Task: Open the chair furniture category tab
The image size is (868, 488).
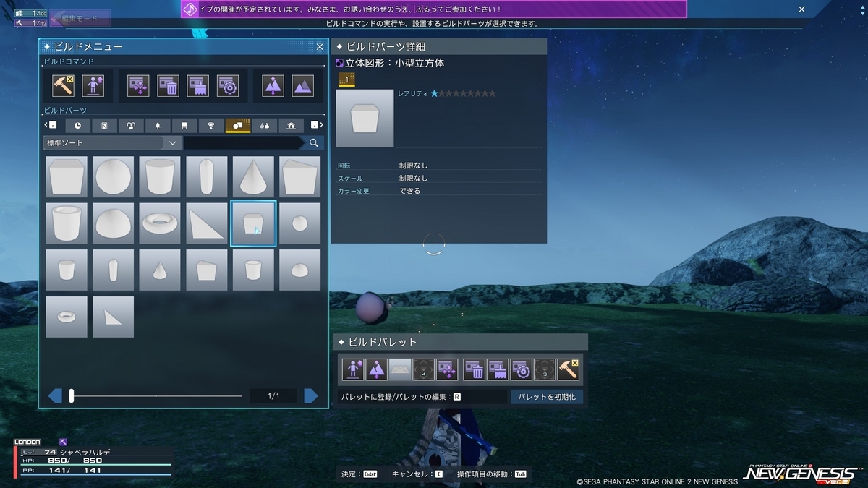Action: point(184,125)
